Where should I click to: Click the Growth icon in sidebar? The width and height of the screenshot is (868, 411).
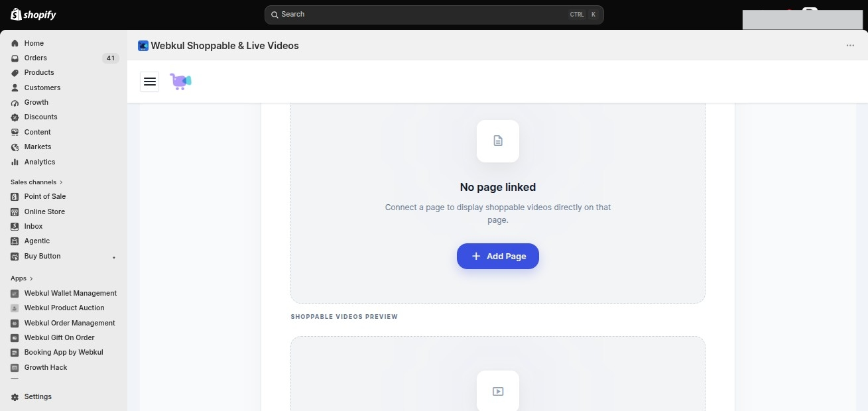[15, 102]
